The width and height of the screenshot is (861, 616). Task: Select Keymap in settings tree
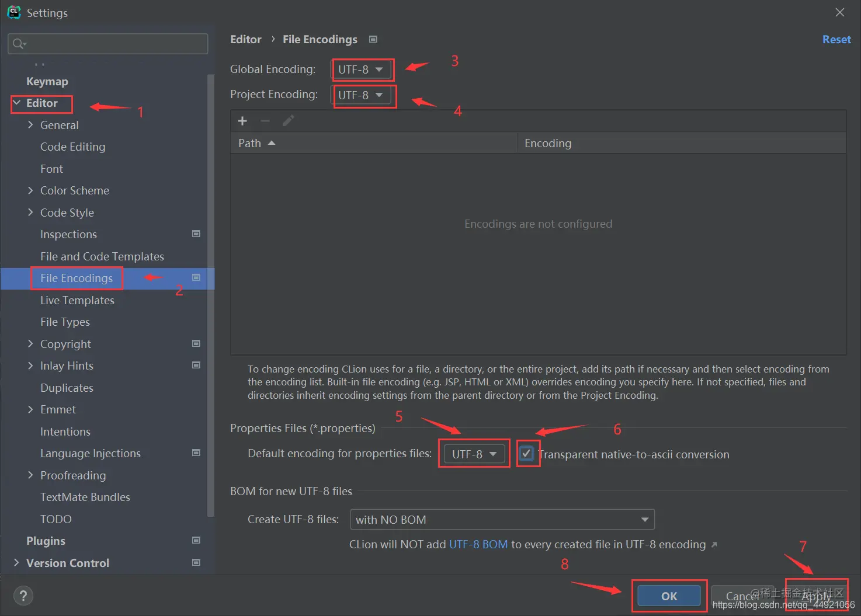47,81
